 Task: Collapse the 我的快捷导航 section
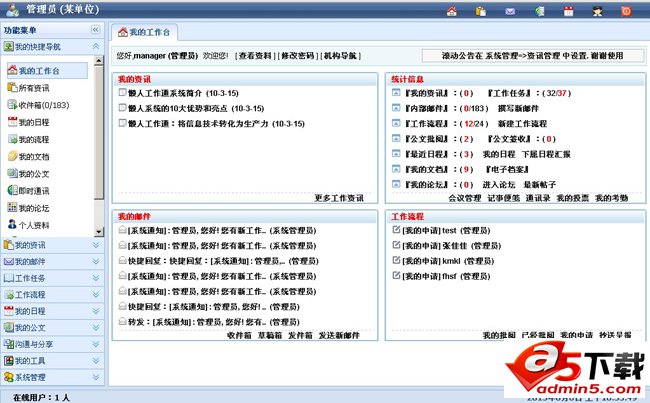point(96,46)
